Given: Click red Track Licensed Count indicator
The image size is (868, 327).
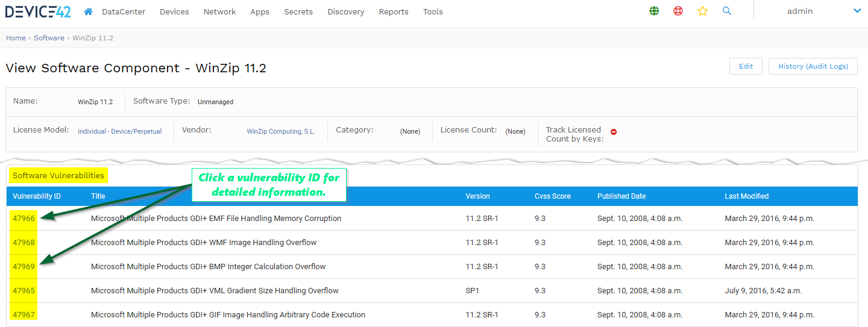Looking at the screenshot, I should [614, 132].
